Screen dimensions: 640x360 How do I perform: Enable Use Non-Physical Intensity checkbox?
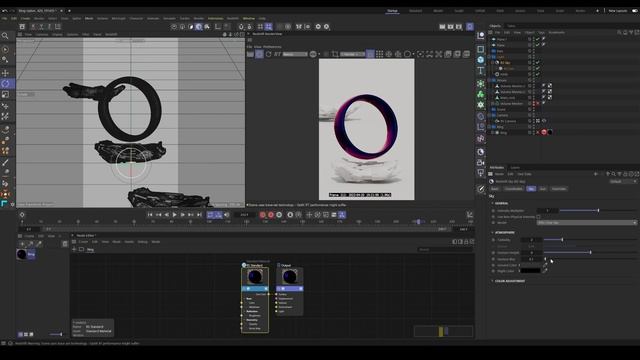pos(538,217)
